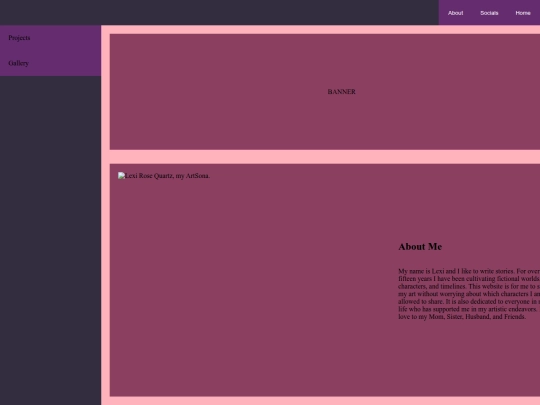Open Projects in the sidebar
Screen dimensions: 540x405
pyautogui.click(x=19, y=38)
